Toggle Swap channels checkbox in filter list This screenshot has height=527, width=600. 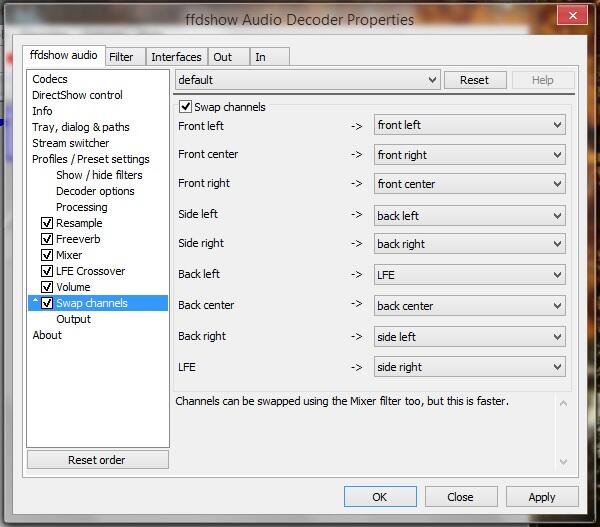(47, 303)
